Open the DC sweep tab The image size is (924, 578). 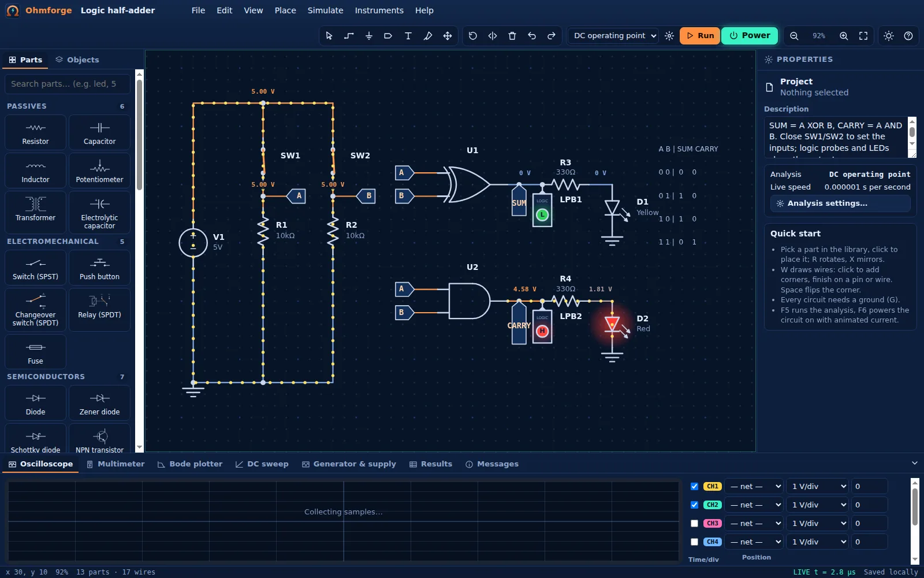262,464
